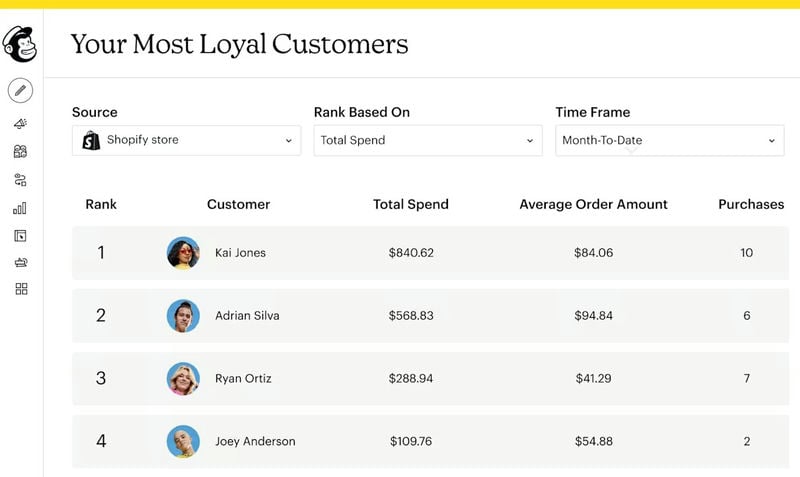The width and height of the screenshot is (800, 477).
Task: Select Ryan Ortiz customer row
Action: pyautogui.click(x=430, y=379)
